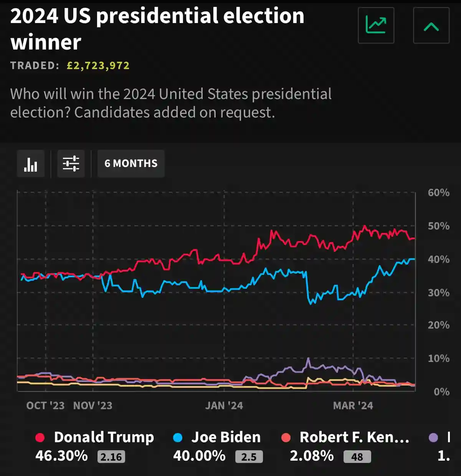Toggle Donald Trump line via red dot
Image resolution: width=461 pixels, height=476 pixels.
(x=40, y=438)
